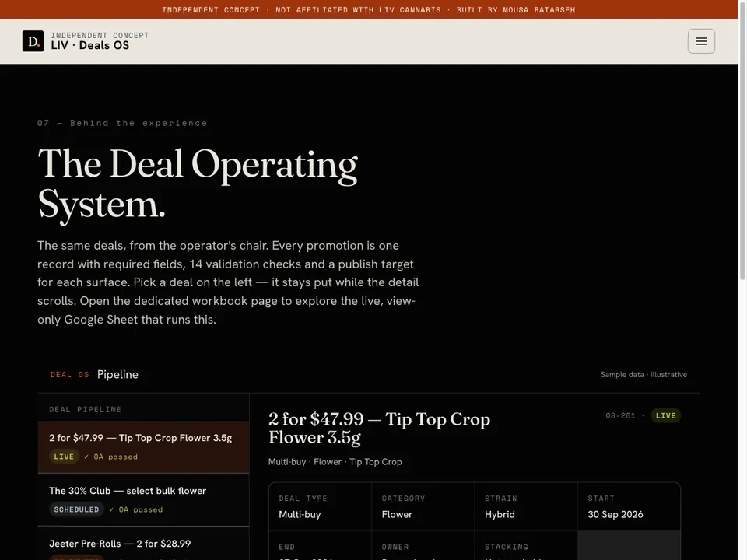This screenshot has width=747, height=560.
Task: Click the "Sample data · illustrative" note
Action: [x=644, y=374]
